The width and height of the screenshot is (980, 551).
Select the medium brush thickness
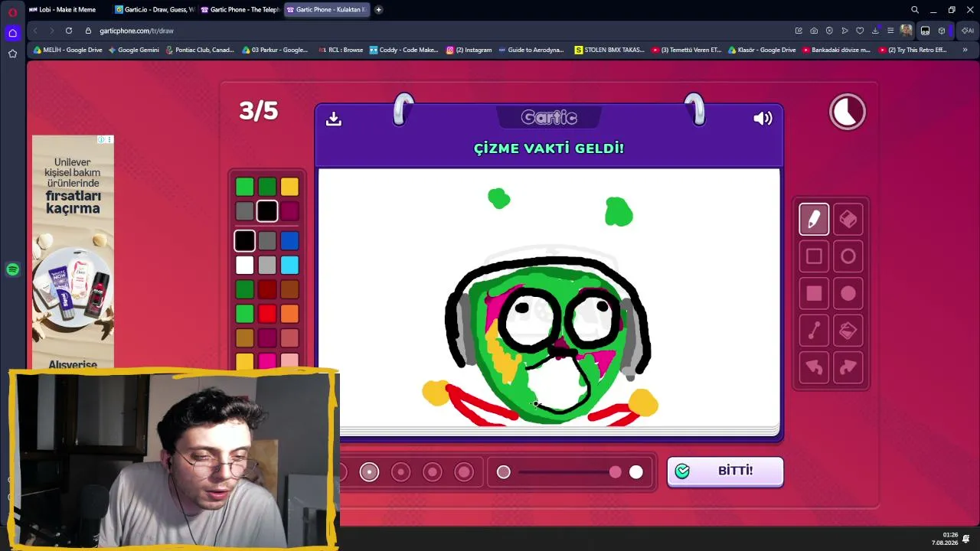(x=400, y=472)
